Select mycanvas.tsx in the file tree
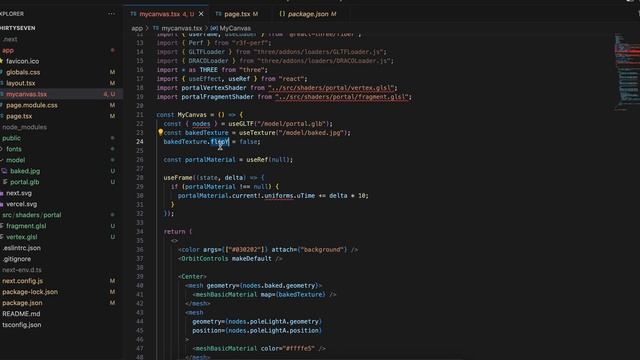Screen dimensions: 640x360 tap(26, 94)
